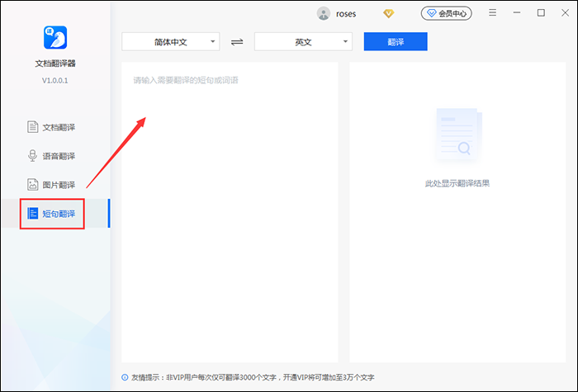Expand the 英文 target language dropdown
Screen dimensions: 578x392
pyautogui.click(x=303, y=41)
